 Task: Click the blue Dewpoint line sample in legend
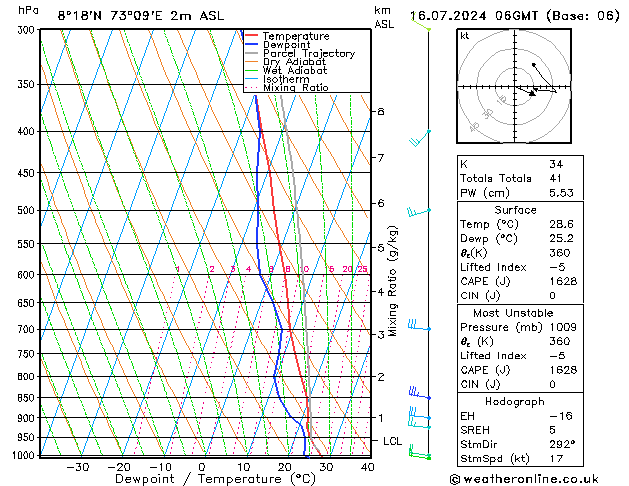252,44
